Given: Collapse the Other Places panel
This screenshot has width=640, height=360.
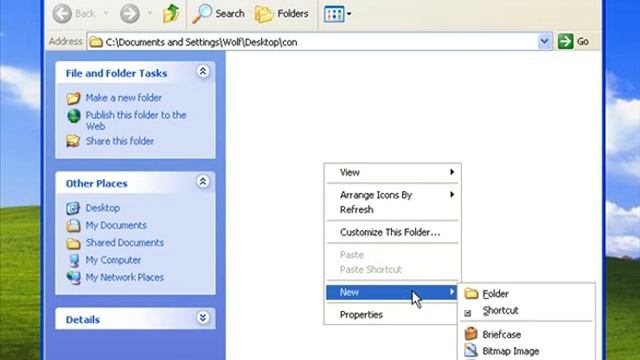Looking at the screenshot, I should click(202, 182).
